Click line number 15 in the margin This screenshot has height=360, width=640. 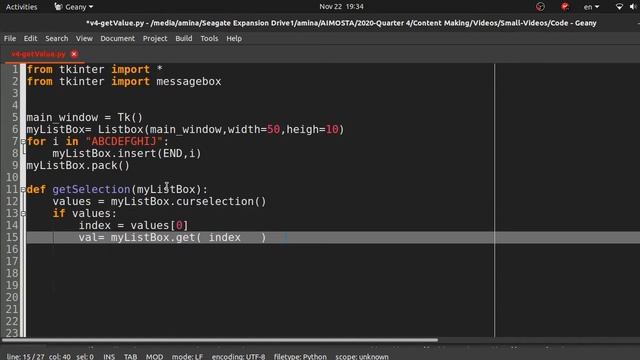(12, 237)
